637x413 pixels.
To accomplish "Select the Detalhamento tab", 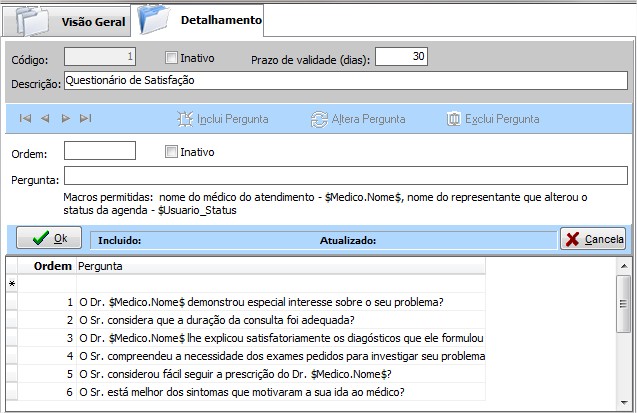I will coord(220,20).
